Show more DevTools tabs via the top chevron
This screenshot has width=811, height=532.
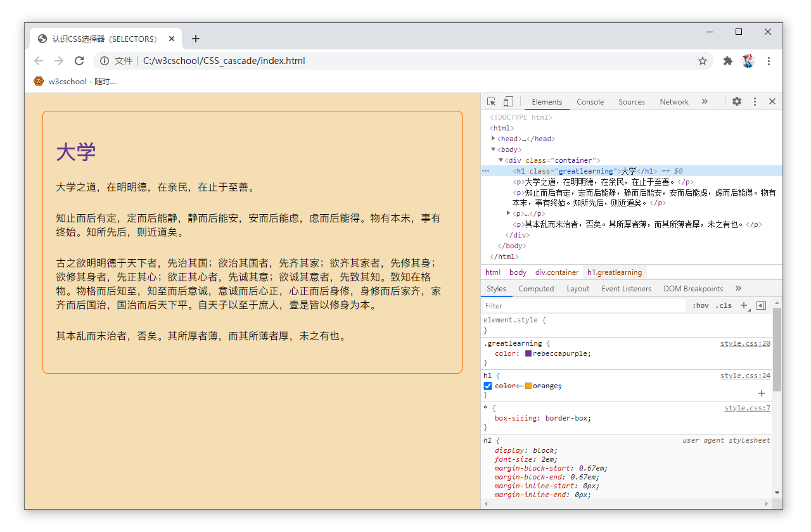705,102
